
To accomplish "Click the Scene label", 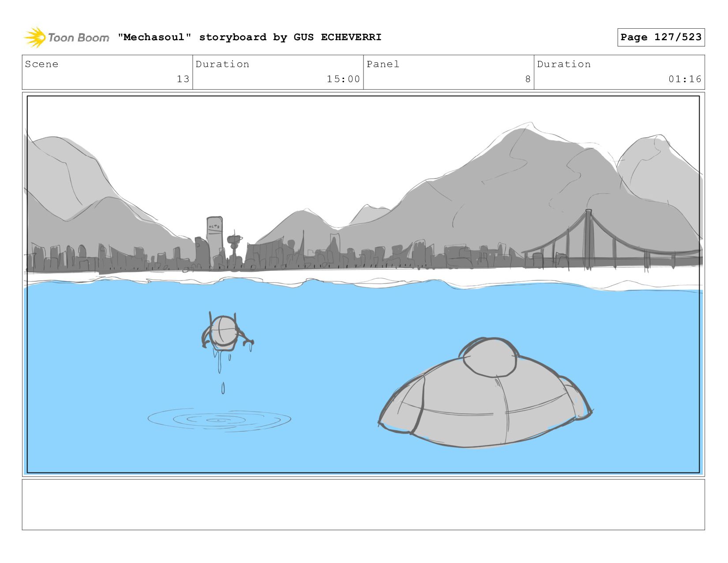I will pyautogui.click(x=41, y=64).
